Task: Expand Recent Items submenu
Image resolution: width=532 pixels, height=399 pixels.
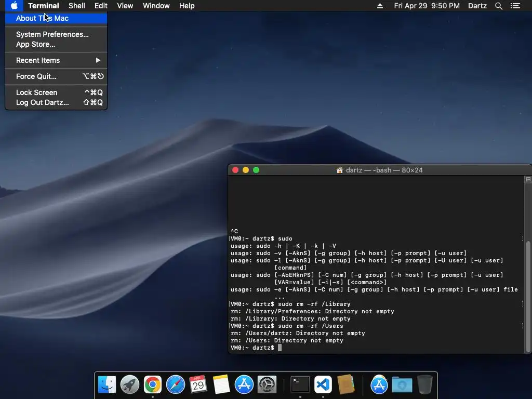Action: click(x=56, y=60)
